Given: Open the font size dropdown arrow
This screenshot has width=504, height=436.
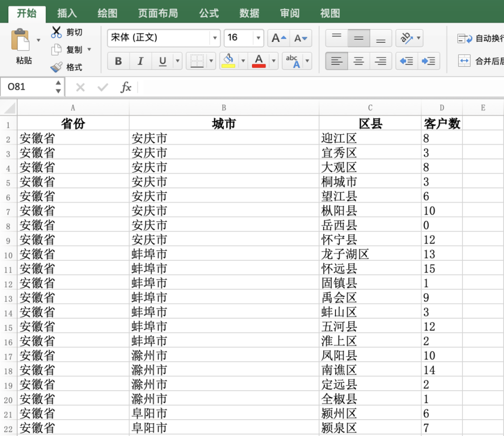Looking at the screenshot, I should [258, 38].
